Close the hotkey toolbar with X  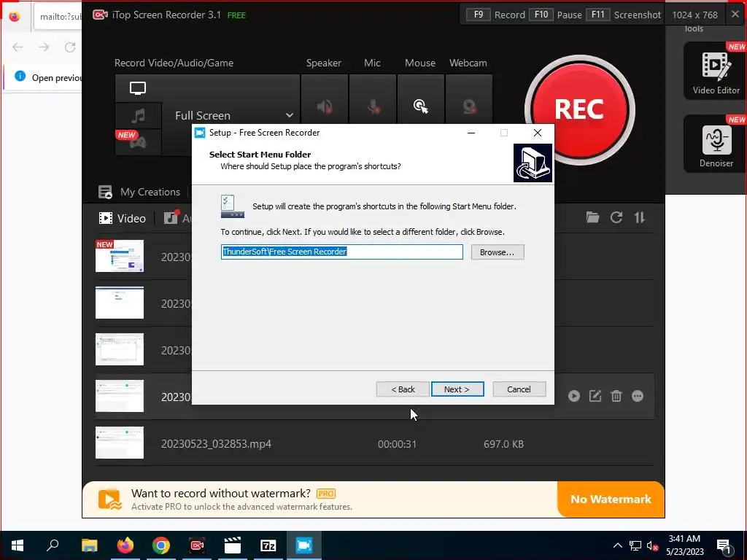[735, 15]
